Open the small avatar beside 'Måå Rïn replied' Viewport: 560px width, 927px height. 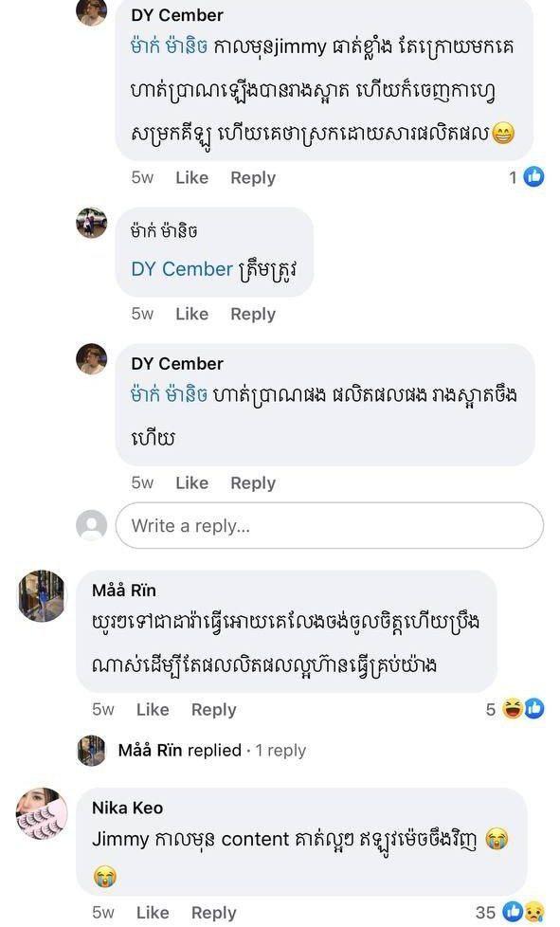(92, 751)
